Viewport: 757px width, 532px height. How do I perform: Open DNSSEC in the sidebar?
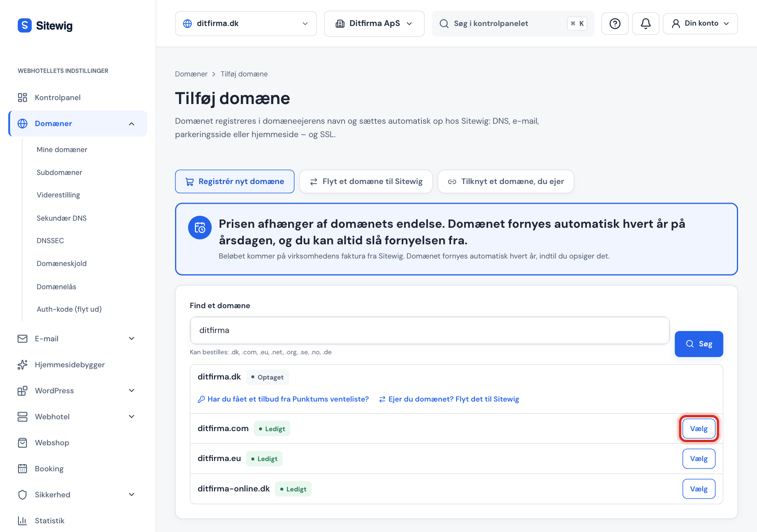(50, 240)
